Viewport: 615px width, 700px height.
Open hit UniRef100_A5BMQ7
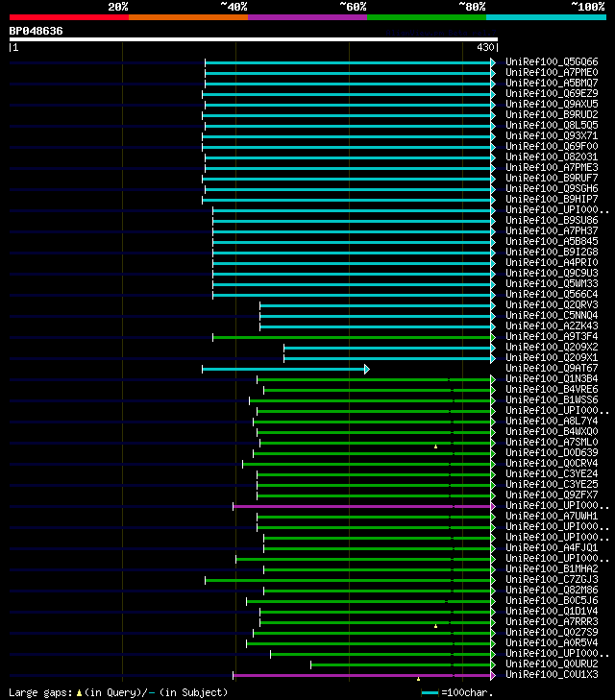(552, 83)
